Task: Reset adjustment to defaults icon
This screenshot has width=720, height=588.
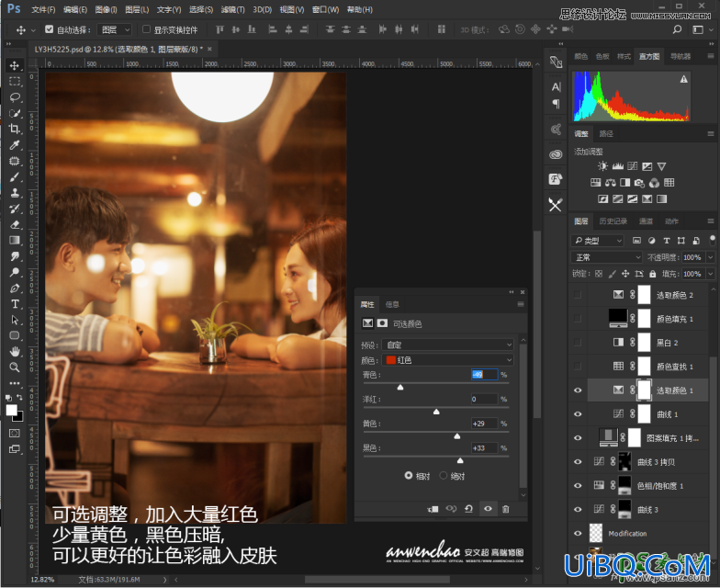Action: [x=468, y=509]
